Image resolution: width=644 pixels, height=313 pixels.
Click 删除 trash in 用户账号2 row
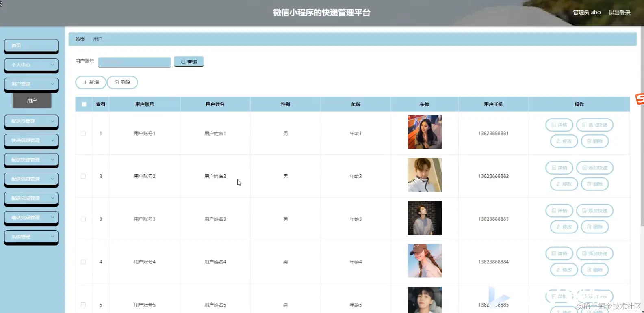(x=595, y=184)
